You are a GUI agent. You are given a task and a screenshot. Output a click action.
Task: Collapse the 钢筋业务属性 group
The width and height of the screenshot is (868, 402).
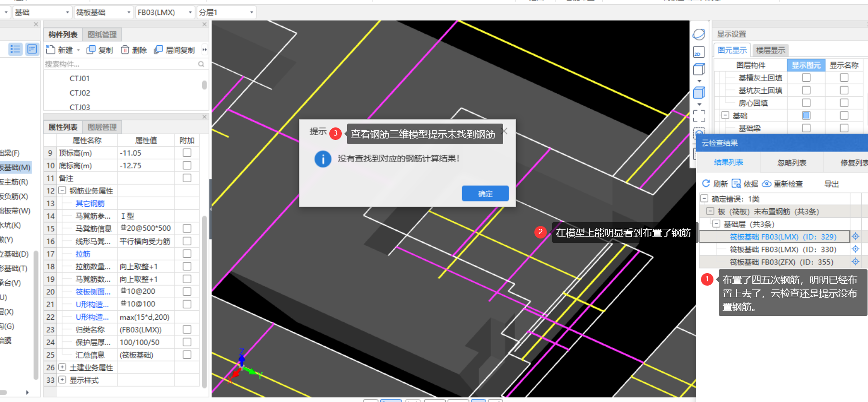[x=62, y=190]
